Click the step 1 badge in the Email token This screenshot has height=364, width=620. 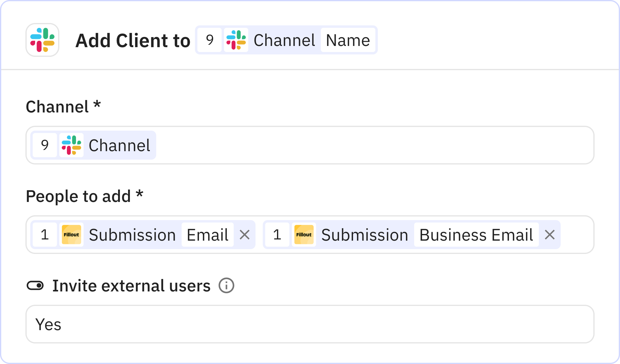(x=45, y=235)
